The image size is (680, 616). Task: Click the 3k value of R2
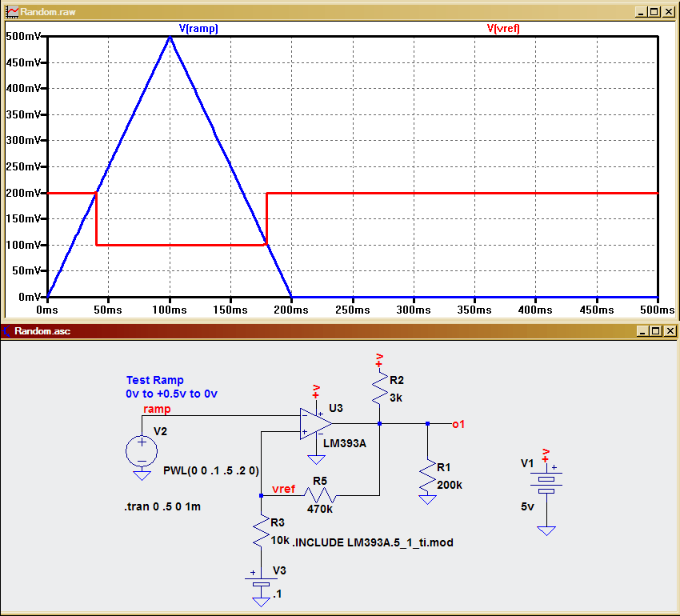click(396, 398)
